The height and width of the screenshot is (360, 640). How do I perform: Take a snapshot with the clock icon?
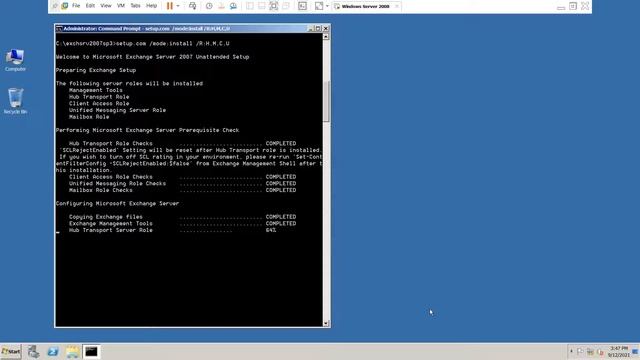(x=209, y=6)
